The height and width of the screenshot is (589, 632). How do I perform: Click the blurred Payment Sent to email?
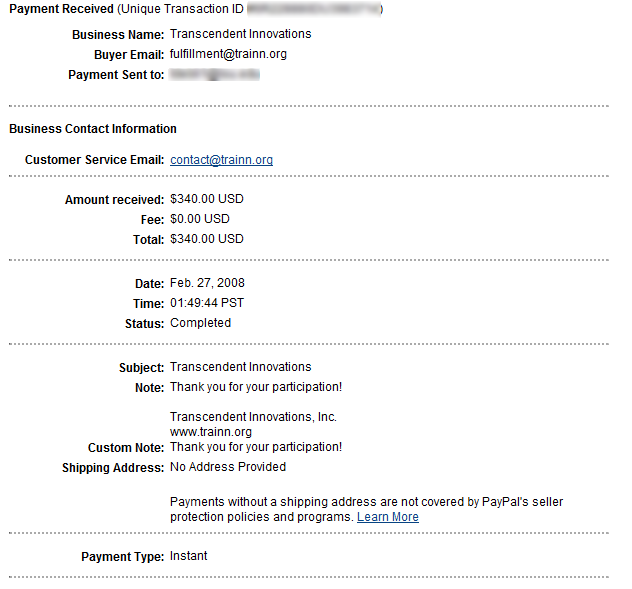(214, 75)
